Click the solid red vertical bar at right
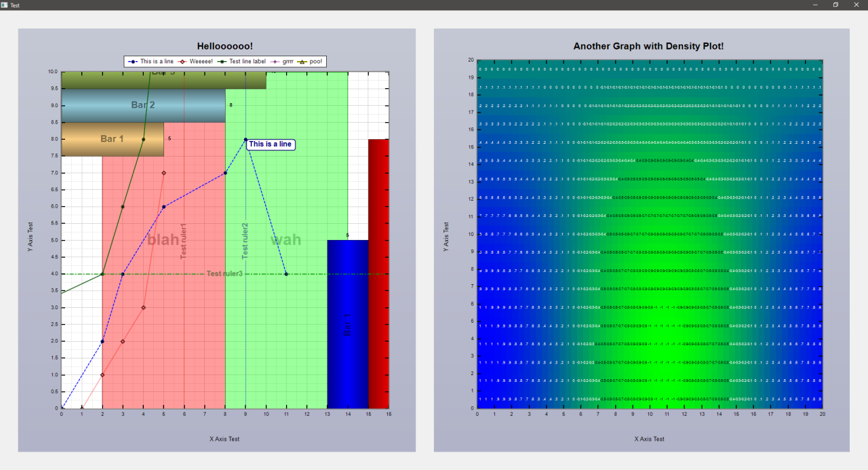This screenshot has height=470, width=868. point(378,271)
